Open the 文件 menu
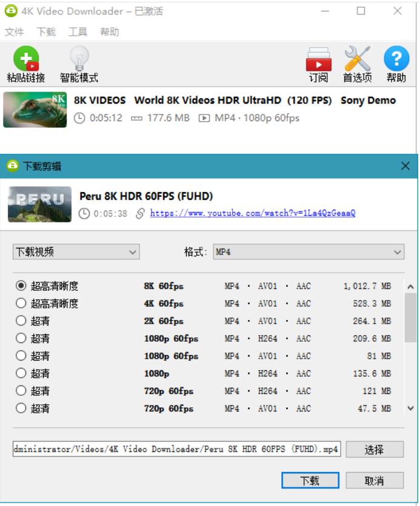 point(14,32)
